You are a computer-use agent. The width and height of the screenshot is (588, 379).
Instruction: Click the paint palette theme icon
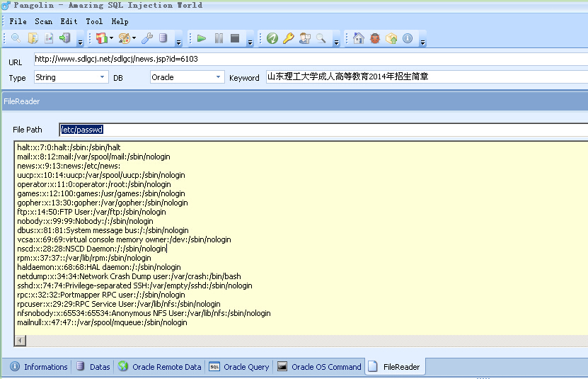pos(124,38)
